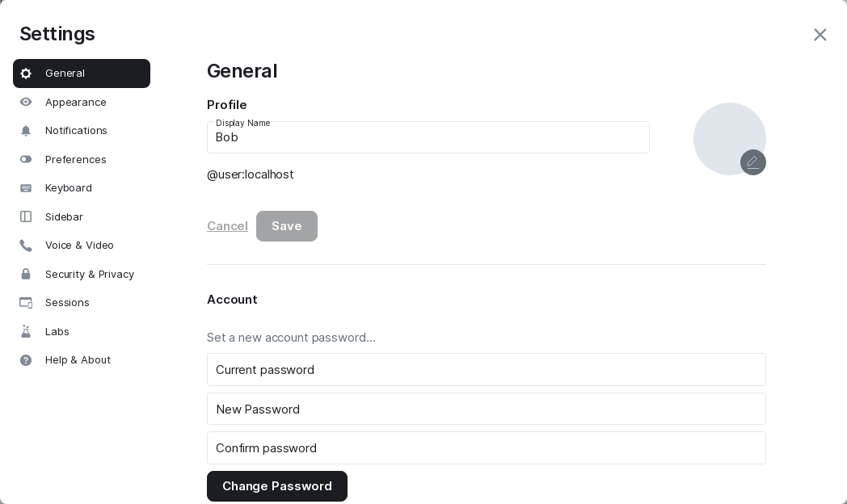Click the pencil icon on the avatar

[x=752, y=162]
